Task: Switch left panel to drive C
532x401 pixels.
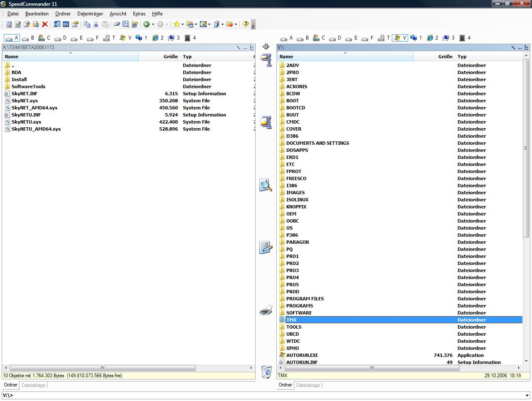Action: tap(44, 38)
